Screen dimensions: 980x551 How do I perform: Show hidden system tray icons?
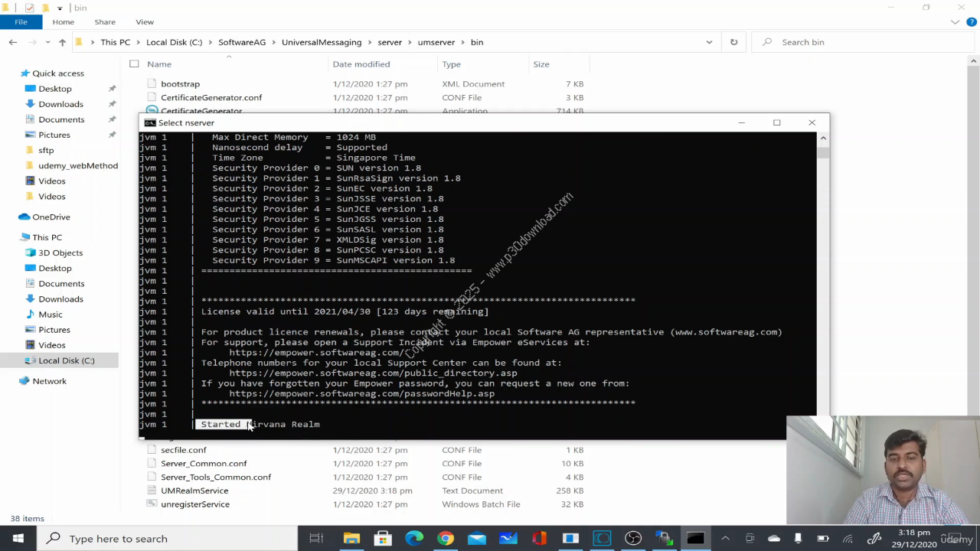[725, 539]
